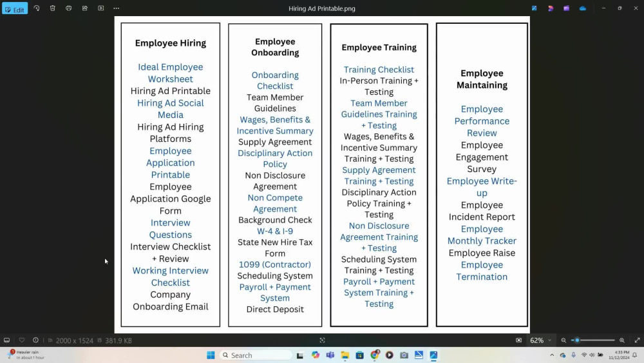644x363 pixels.
Task: Start slideshow with the play icon
Action: pos(100,8)
